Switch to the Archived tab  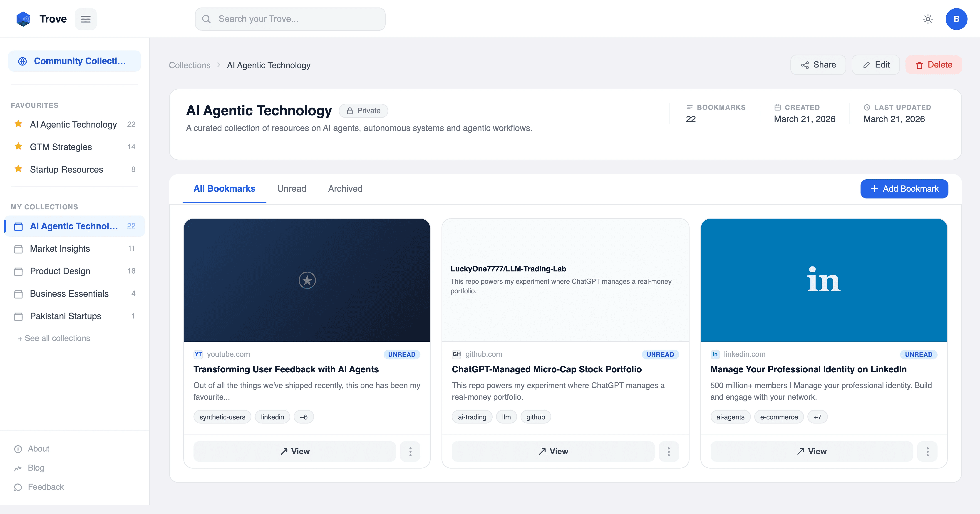[x=345, y=189]
